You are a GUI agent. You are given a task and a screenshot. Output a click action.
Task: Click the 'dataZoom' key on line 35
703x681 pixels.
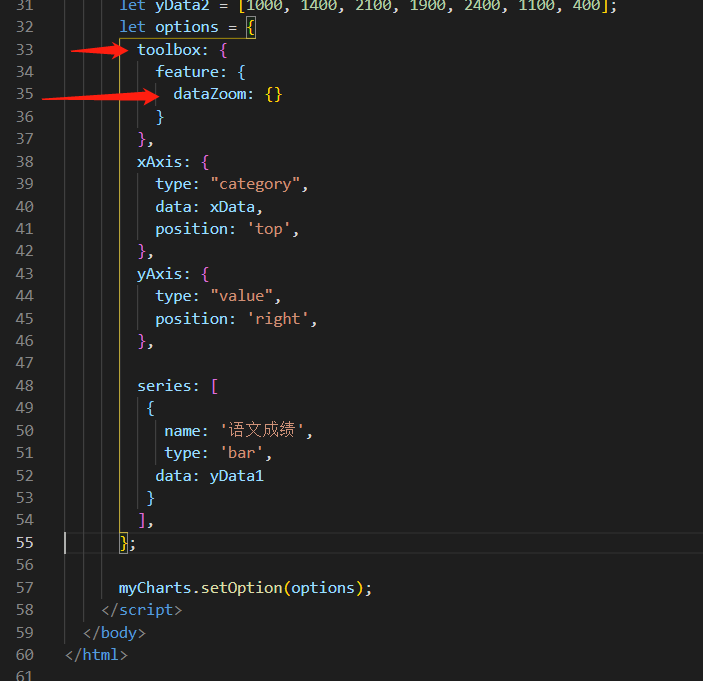tap(210, 94)
